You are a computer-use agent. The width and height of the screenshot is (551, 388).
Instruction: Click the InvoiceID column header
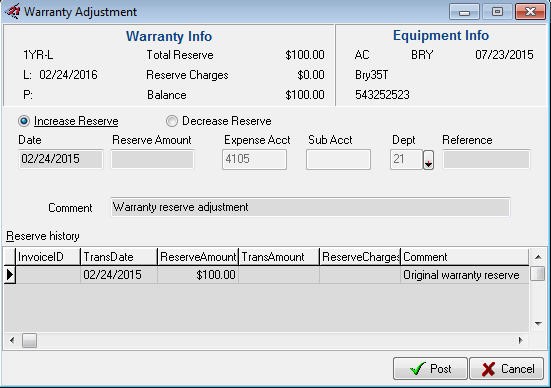pos(48,257)
